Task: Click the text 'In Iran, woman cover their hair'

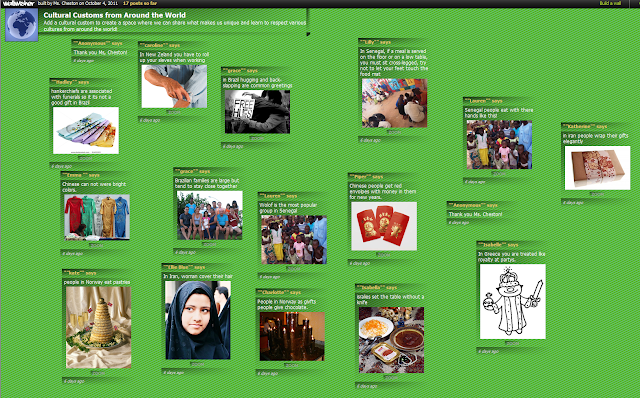Action: click(x=198, y=276)
